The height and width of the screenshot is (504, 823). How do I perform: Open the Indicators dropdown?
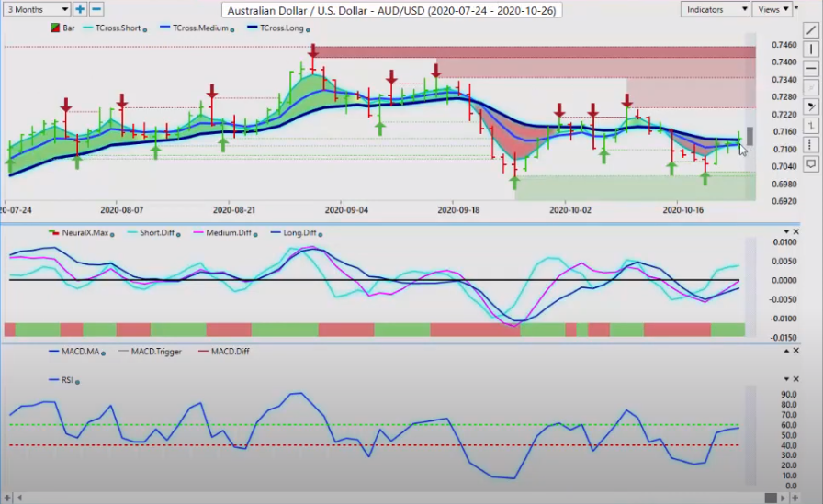point(715,9)
